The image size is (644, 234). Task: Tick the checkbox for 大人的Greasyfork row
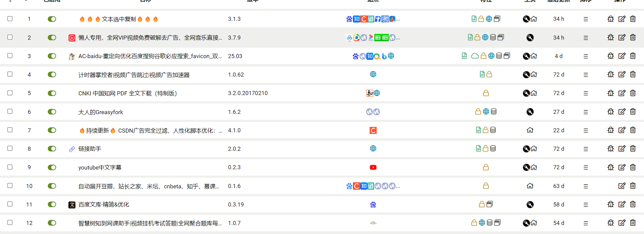10,111
